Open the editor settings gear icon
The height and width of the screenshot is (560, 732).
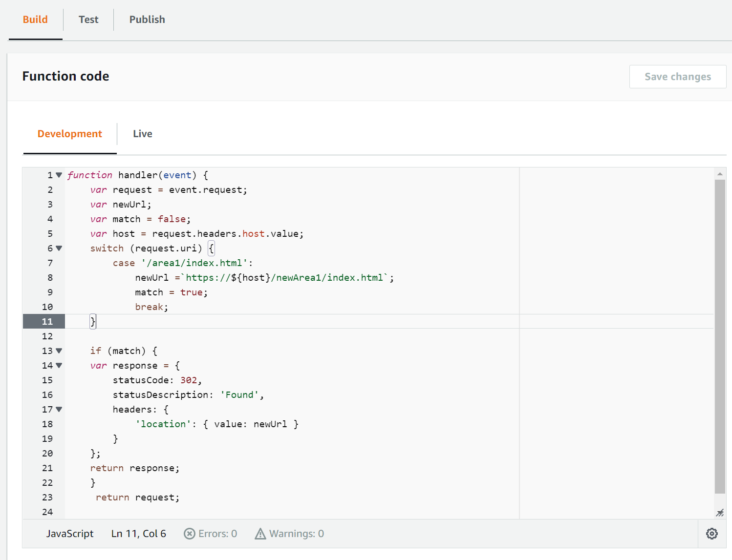[x=711, y=534]
